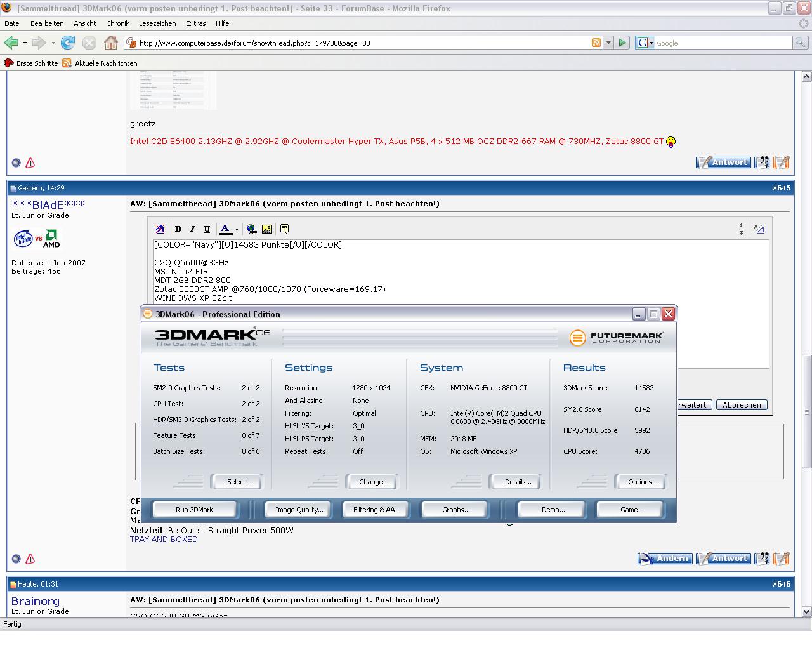Click the Remove formatting icon in editor
812x650 pixels.
(x=159, y=229)
